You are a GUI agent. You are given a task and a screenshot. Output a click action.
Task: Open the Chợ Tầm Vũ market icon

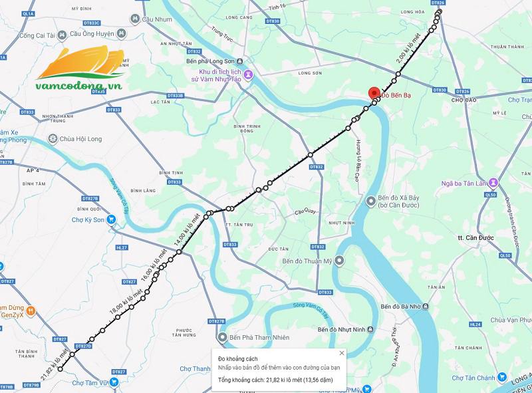(114, 382)
